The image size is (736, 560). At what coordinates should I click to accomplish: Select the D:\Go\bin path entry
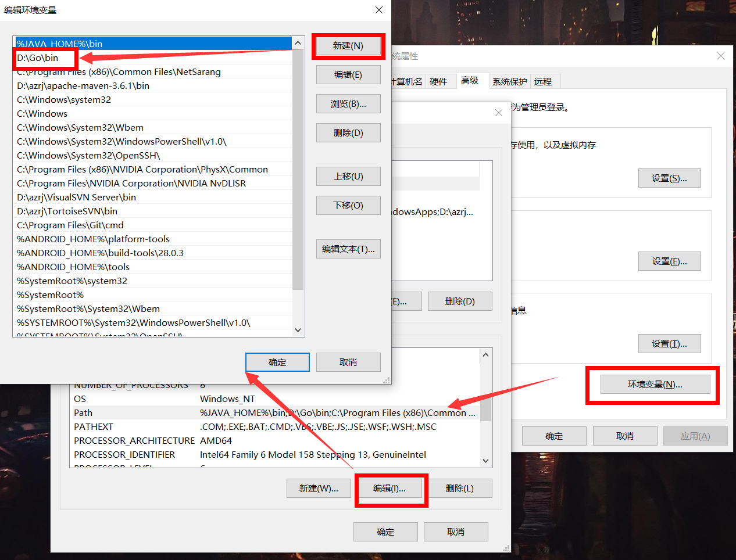pyautogui.click(x=38, y=58)
